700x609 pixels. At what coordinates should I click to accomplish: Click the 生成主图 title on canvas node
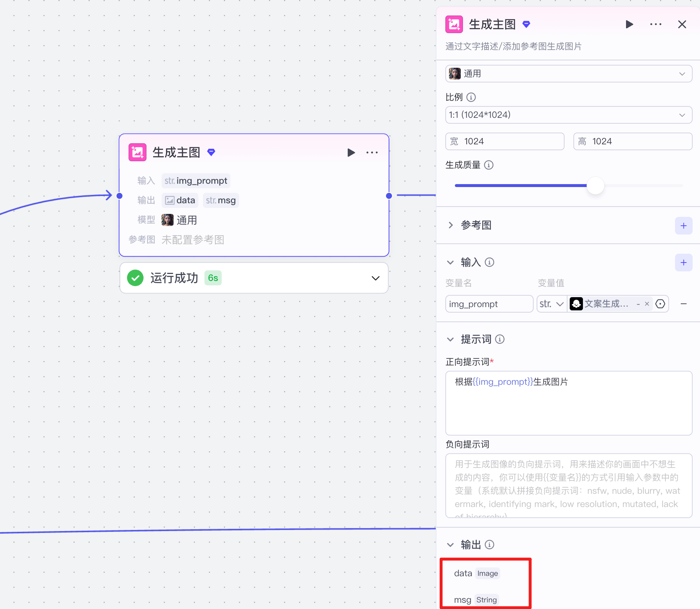coord(176,152)
